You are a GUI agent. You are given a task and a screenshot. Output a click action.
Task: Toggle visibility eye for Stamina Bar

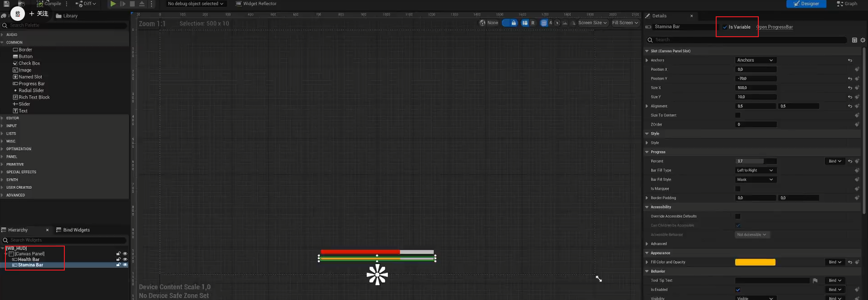[x=125, y=265]
